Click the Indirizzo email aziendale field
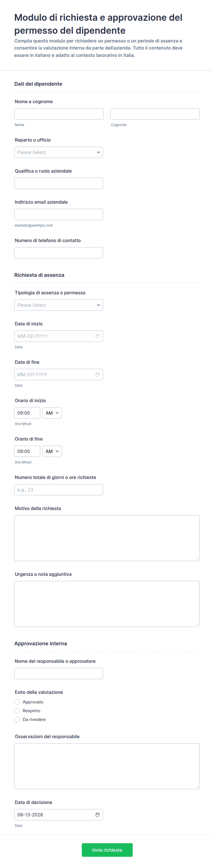The height and width of the screenshot is (868, 212). click(x=58, y=214)
